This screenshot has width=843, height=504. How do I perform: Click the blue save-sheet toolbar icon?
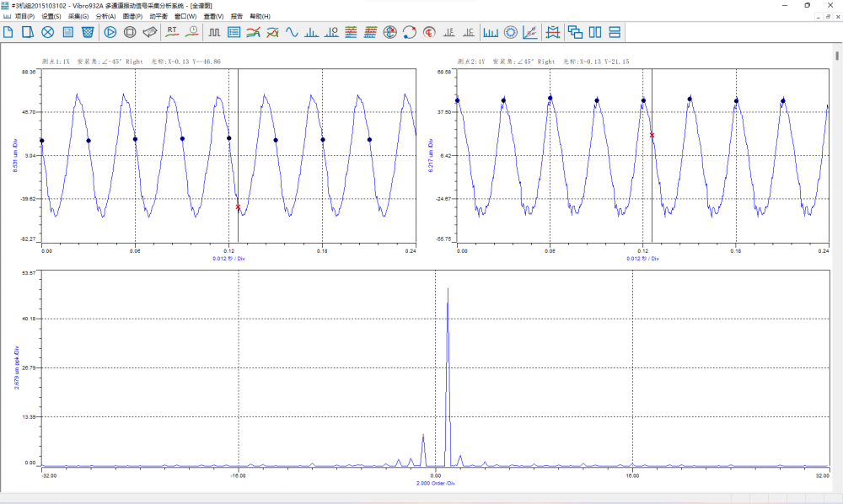(67, 32)
